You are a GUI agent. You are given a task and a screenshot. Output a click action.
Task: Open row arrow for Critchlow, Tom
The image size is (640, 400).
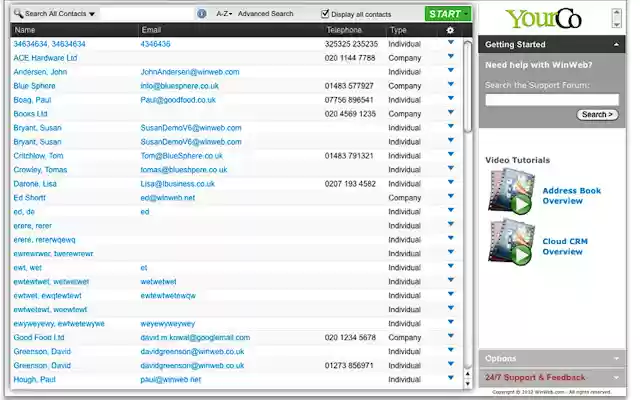451,154
